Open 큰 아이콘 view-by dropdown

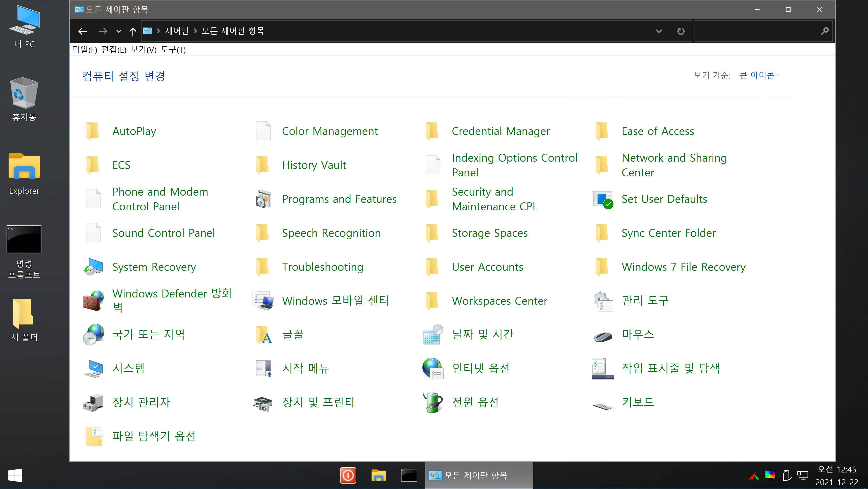[x=759, y=75]
